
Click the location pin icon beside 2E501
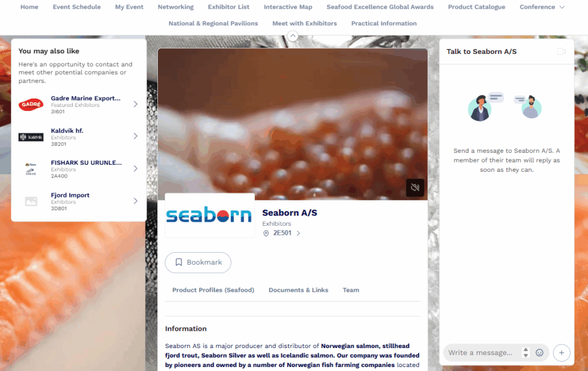point(266,233)
